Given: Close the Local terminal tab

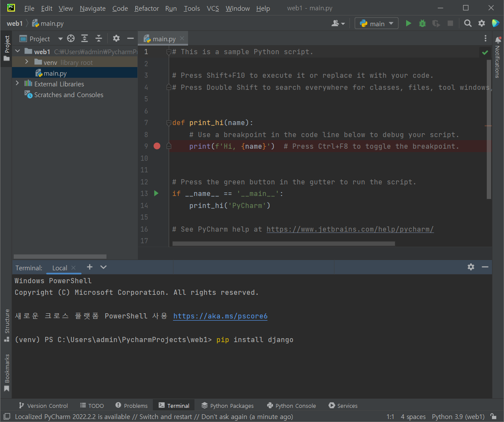Looking at the screenshot, I should click(x=73, y=268).
